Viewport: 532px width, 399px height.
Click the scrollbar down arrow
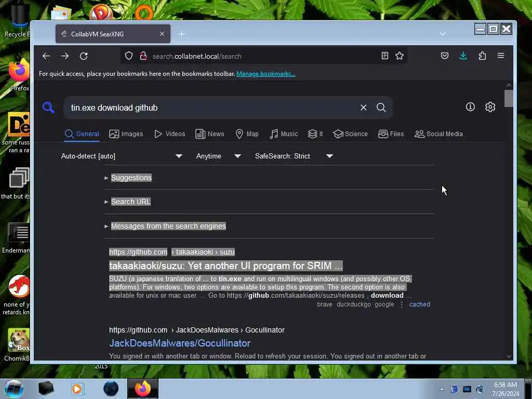pos(509,356)
